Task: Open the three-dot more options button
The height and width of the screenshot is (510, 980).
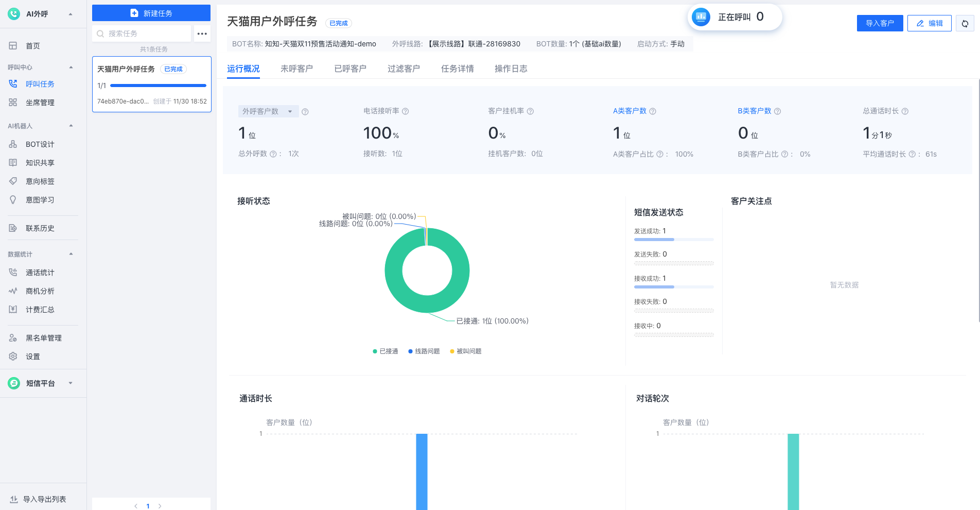Action: [x=202, y=33]
